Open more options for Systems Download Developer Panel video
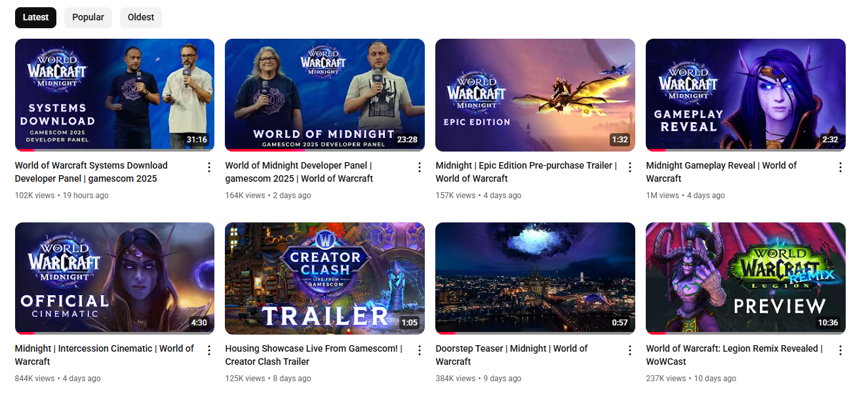Screen dimensions: 868x393 [x=209, y=167]
